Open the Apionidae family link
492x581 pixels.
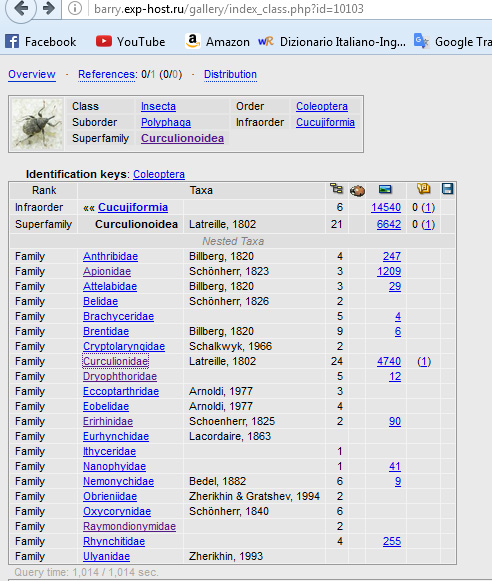[x=107, y=272]
